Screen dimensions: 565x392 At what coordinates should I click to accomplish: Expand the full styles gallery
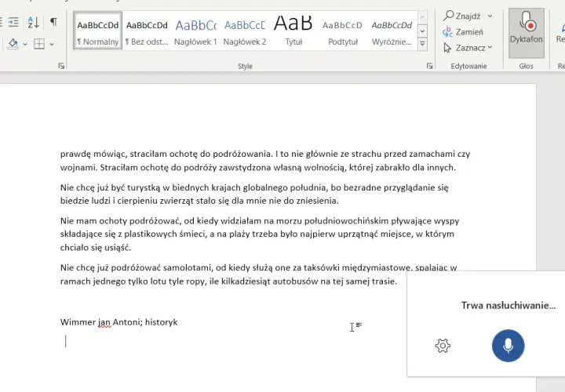click(422, 44)
